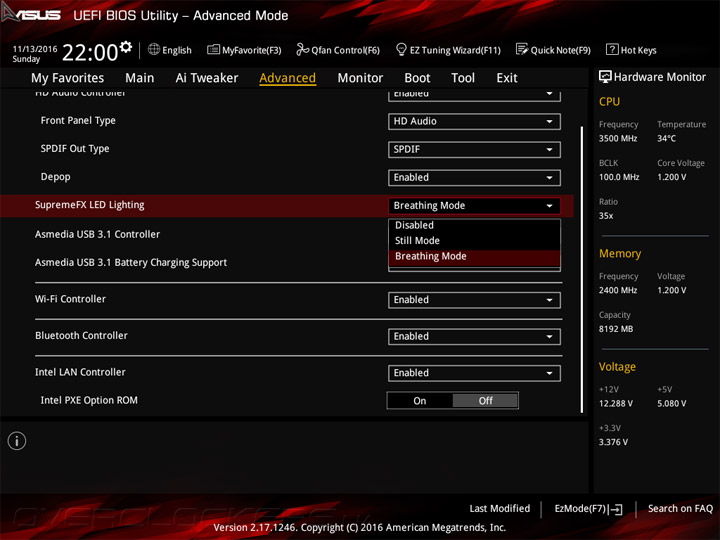Click the gear icon next to the clock
The image size is (720, 540).
tap(126, 47)
